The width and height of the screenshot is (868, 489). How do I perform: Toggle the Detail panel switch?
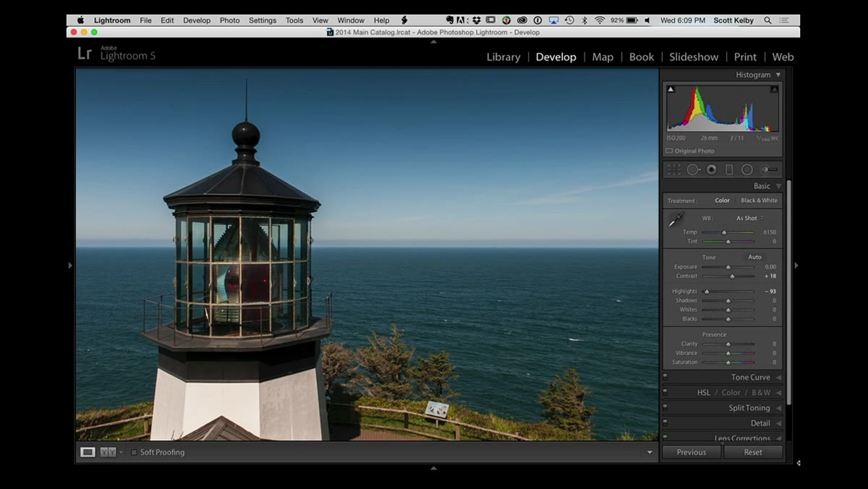(665, 422)
